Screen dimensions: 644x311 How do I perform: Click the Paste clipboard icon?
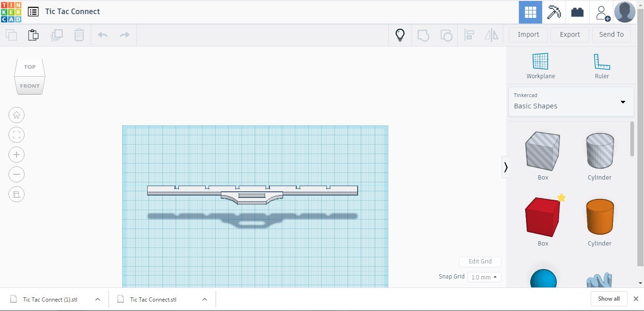point(33,35)
